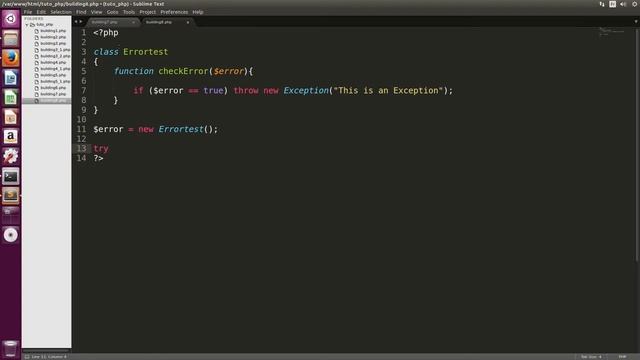Open the Tab Size selector in status bar
Screen dimensions: 640x360
coord(591,357)
